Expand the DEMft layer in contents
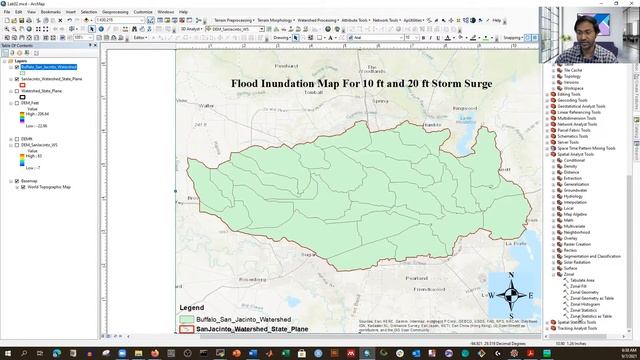Screen dimensions: 640x360 coord(11,139)
